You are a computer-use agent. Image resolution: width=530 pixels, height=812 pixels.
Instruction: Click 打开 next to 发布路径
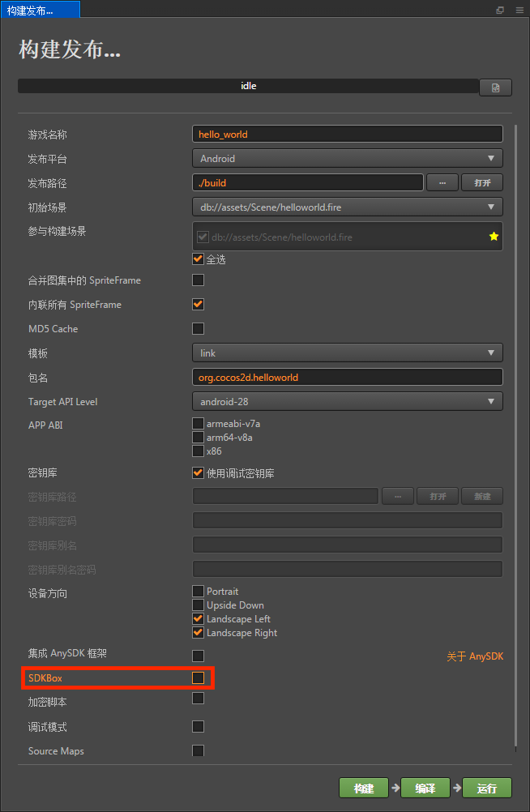coord(482,183)
